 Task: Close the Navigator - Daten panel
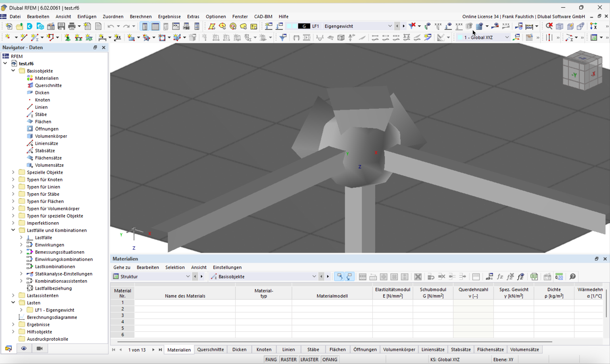[x=104, y=47]
